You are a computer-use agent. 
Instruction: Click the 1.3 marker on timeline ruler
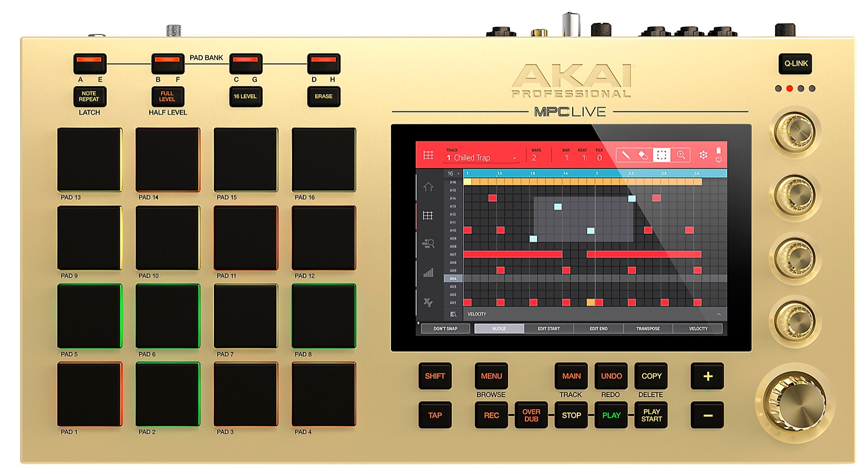tap(533, 173)
